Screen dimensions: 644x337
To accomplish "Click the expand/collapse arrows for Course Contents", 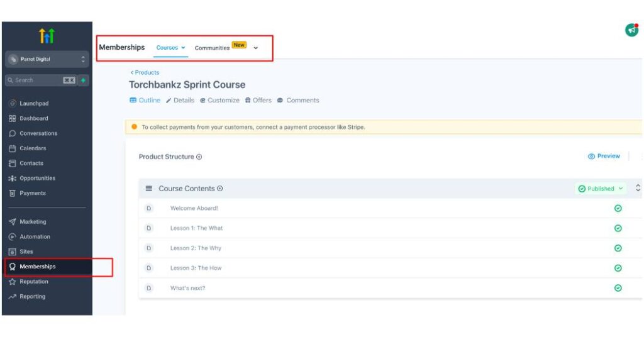I will click(638, 188).
